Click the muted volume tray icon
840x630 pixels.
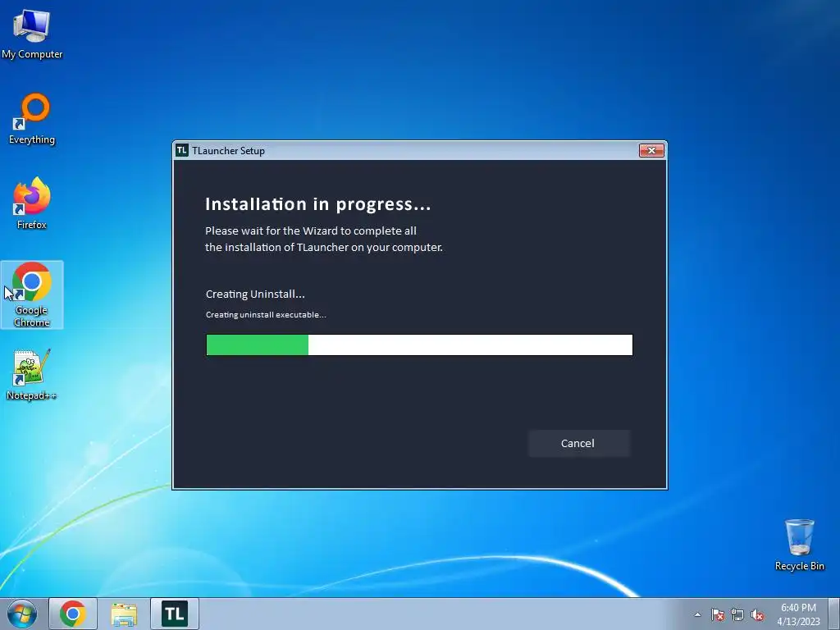[x=757, y=614]
